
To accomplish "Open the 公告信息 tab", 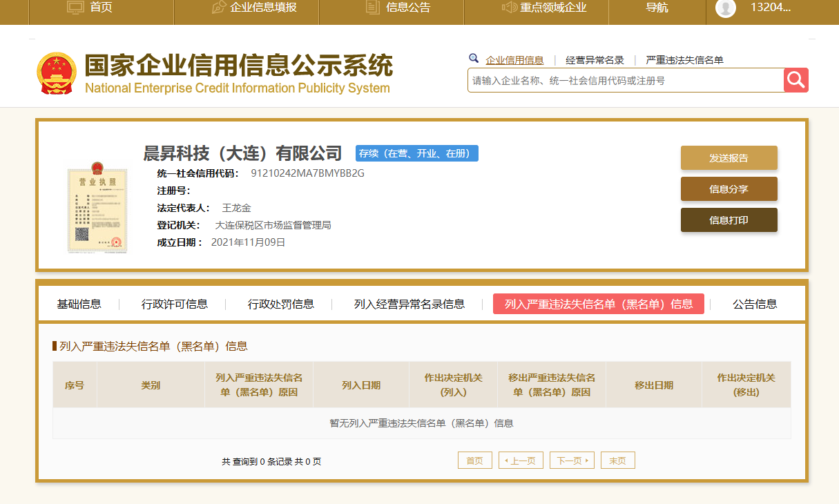I will click(x=755, y=304).
